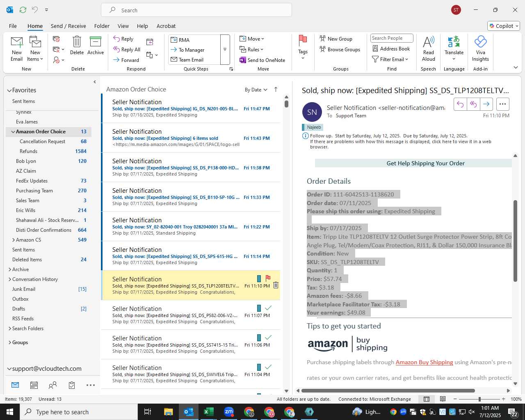This screenshot has height=420, width=525.
Task: Click the Amazon Buy Shipping link
Action: (x=424, y=362)
